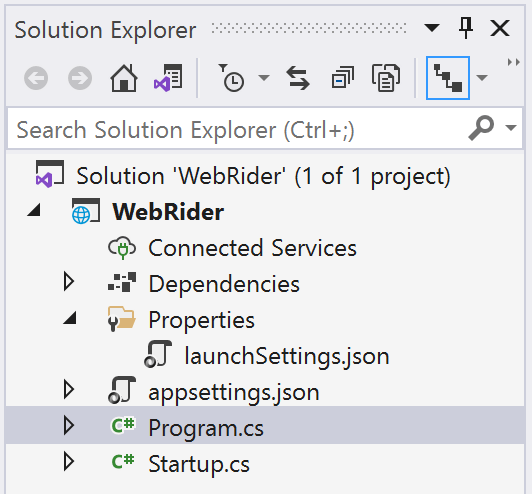This screenshot has height=494, width=532.
Task: Click the C# icon of Program.cs
Action: [123, 425]
